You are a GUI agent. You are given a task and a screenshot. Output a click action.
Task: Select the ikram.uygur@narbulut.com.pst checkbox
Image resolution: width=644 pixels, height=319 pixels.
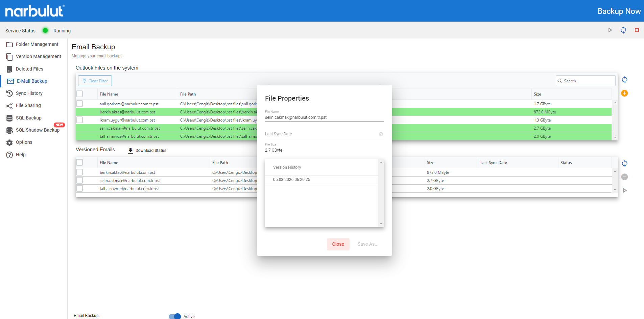[x=80, y=120]
